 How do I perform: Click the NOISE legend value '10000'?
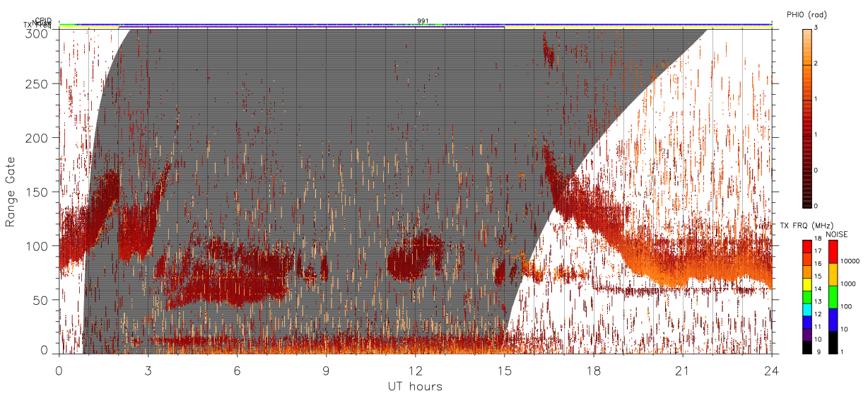coord(850,261)
